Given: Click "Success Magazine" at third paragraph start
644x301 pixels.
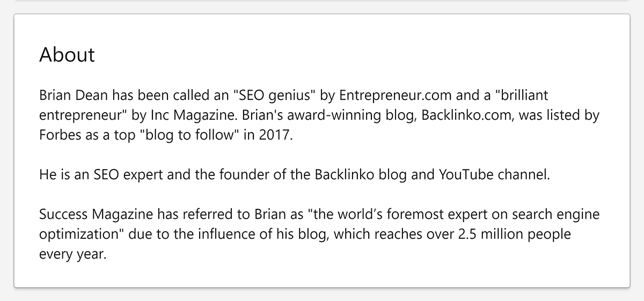Looking at the screenshot, I should tap(96, 215).
